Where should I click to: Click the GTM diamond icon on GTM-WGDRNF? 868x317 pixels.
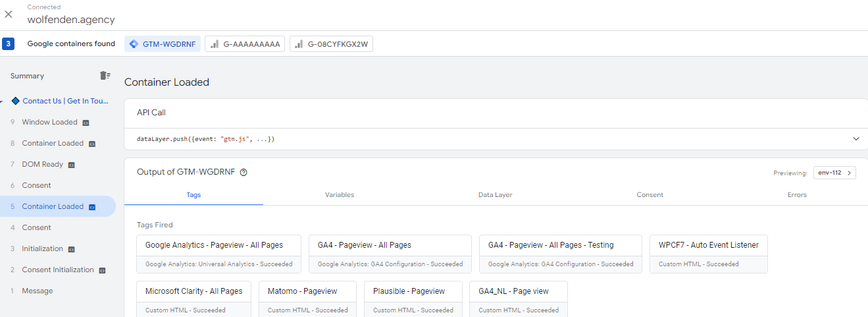tap(134, 44)
